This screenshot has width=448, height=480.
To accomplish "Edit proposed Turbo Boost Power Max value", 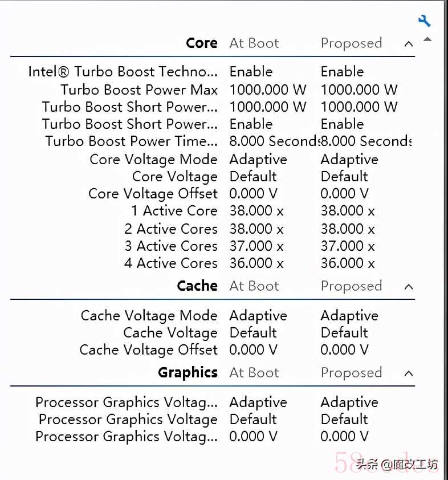I will pyautogui.click(x=359, y=90).
